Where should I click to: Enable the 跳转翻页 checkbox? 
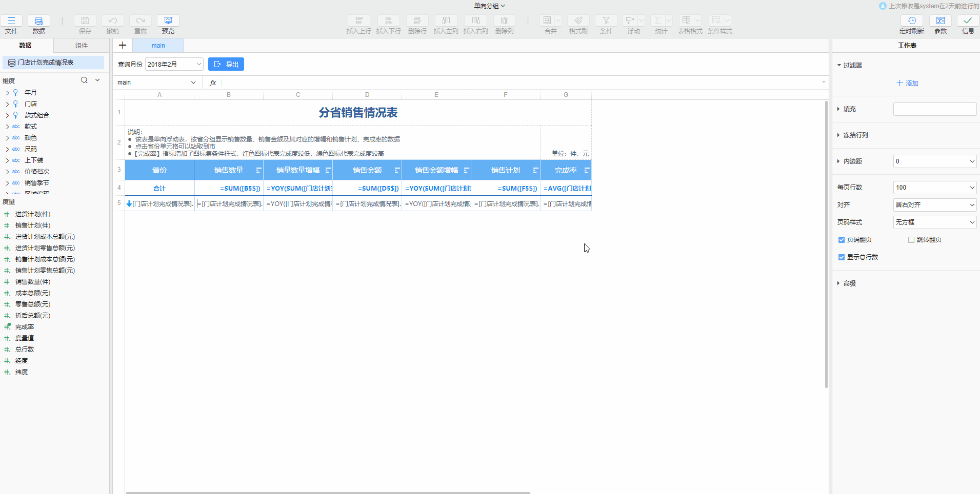911,240
